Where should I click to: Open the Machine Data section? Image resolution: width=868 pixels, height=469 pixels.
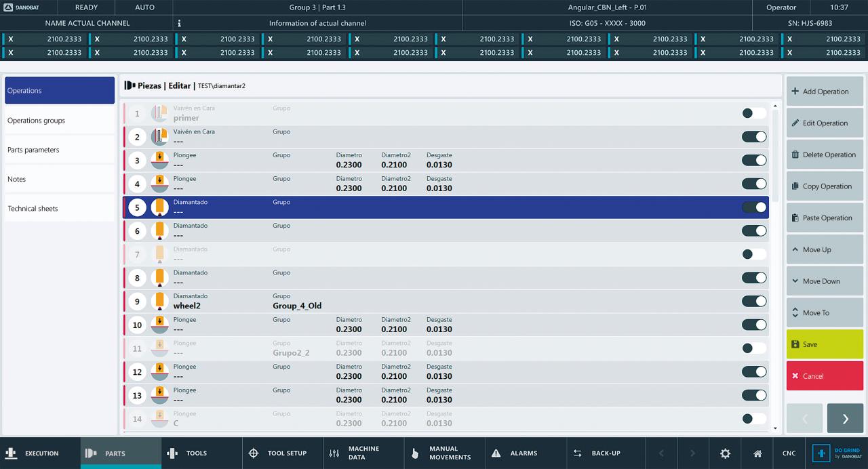(x=363, y=453)
